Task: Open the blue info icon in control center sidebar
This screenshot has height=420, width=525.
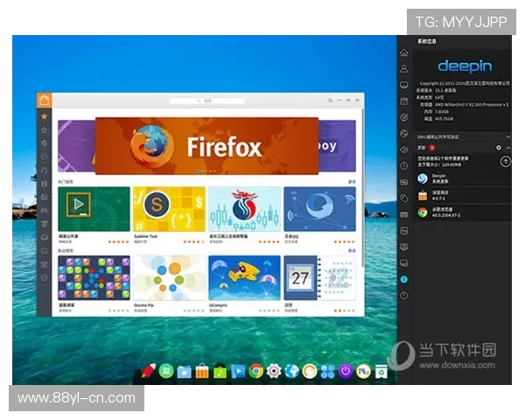Action: 403,279
